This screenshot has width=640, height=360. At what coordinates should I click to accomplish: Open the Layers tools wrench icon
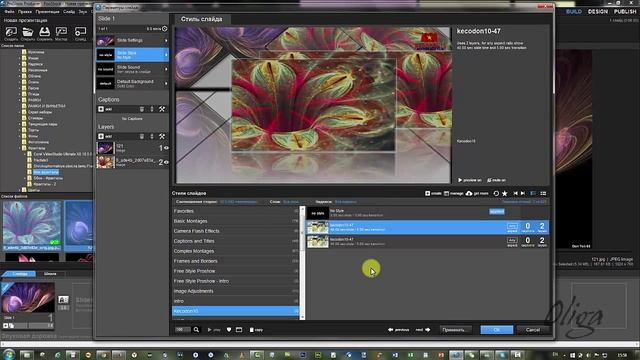[x=162, y=136]
